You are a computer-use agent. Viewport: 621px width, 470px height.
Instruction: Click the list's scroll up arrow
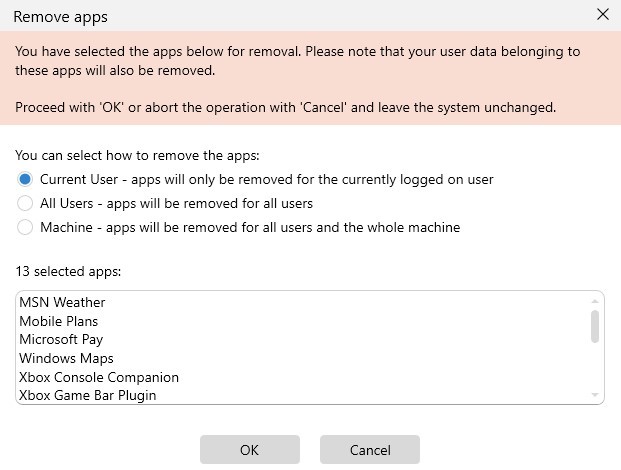594,302
